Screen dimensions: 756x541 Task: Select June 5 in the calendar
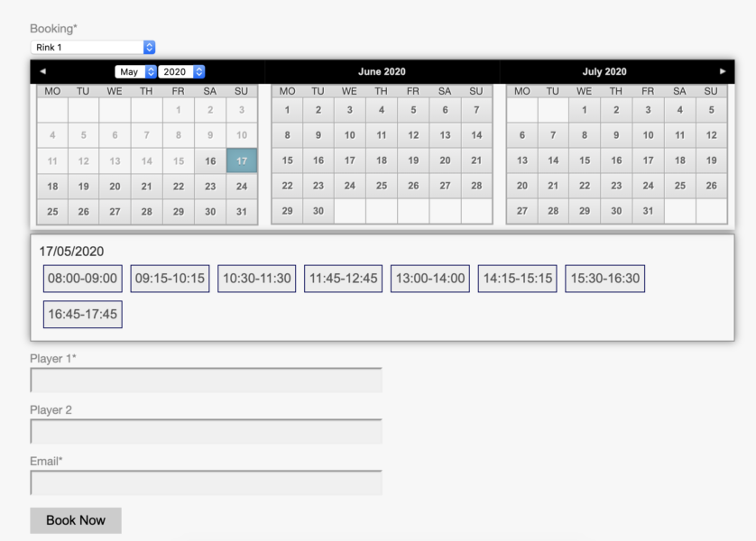(x=413, y=110)
